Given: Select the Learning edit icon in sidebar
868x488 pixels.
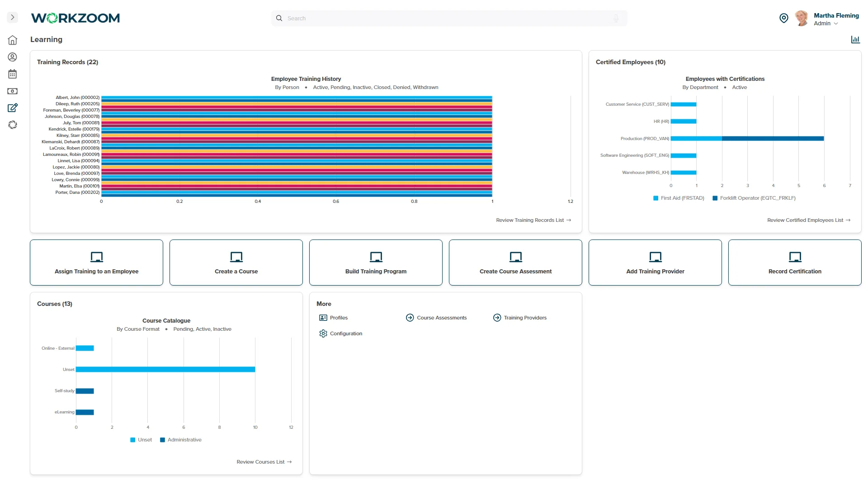Looking at the screenshot, I should (x=13, y=108).
